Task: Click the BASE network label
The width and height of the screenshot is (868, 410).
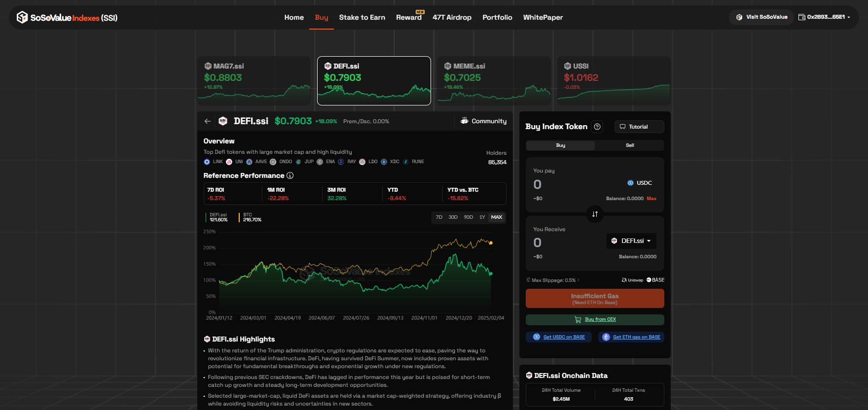Action: point(655,280)
